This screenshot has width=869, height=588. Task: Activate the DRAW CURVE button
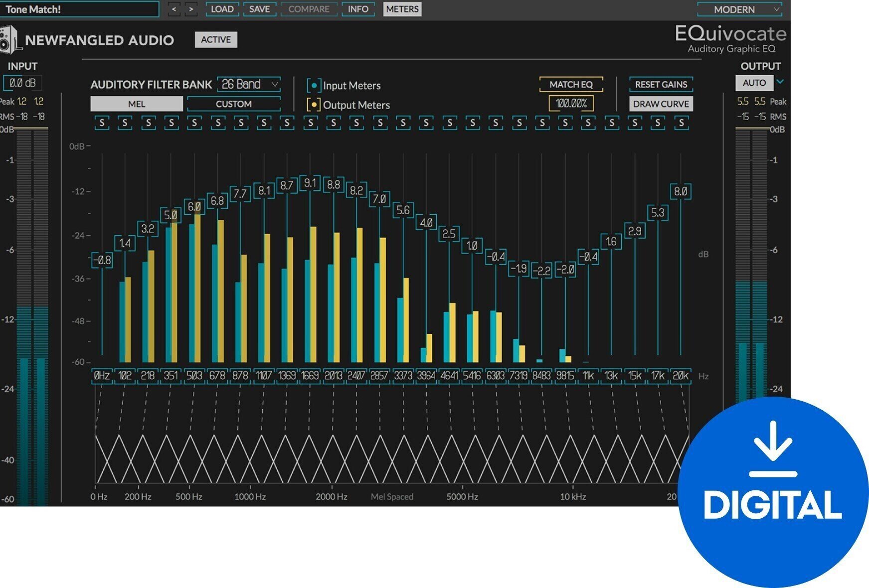click(661, 104)
